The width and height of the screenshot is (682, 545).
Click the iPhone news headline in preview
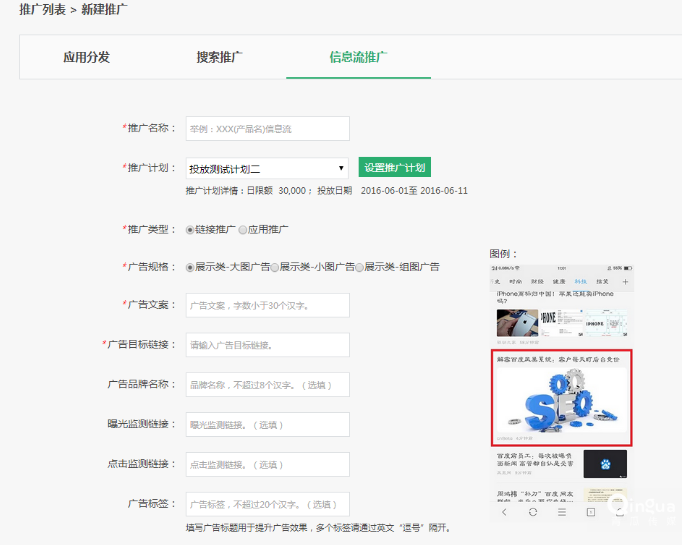coord(555,297)
